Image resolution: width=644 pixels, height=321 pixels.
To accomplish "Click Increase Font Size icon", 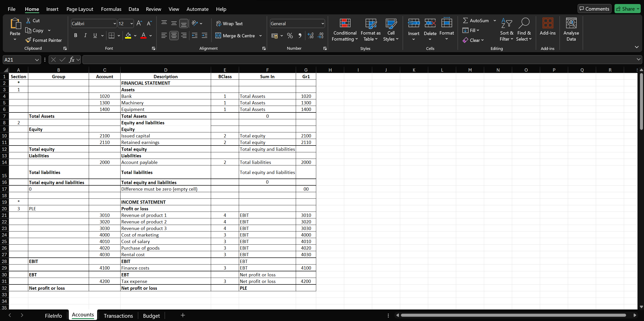I will 139,23.
